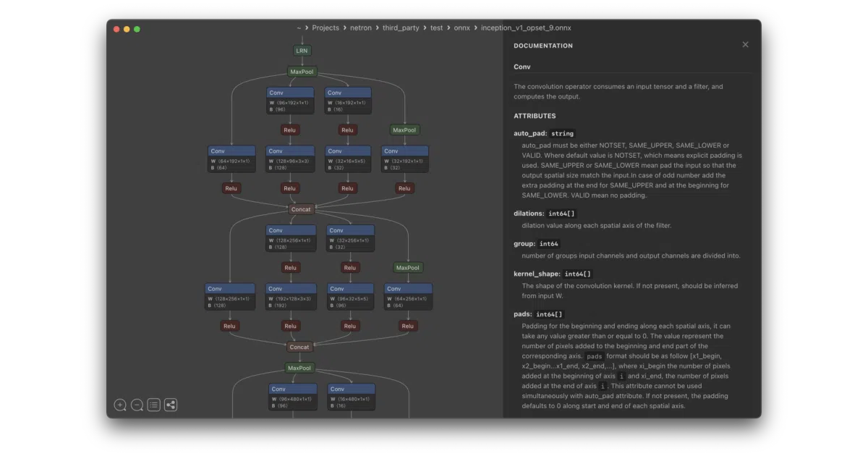Click the home tilde breadcrumb
This screenshot has width=868, height=456.
click(299, 28)
